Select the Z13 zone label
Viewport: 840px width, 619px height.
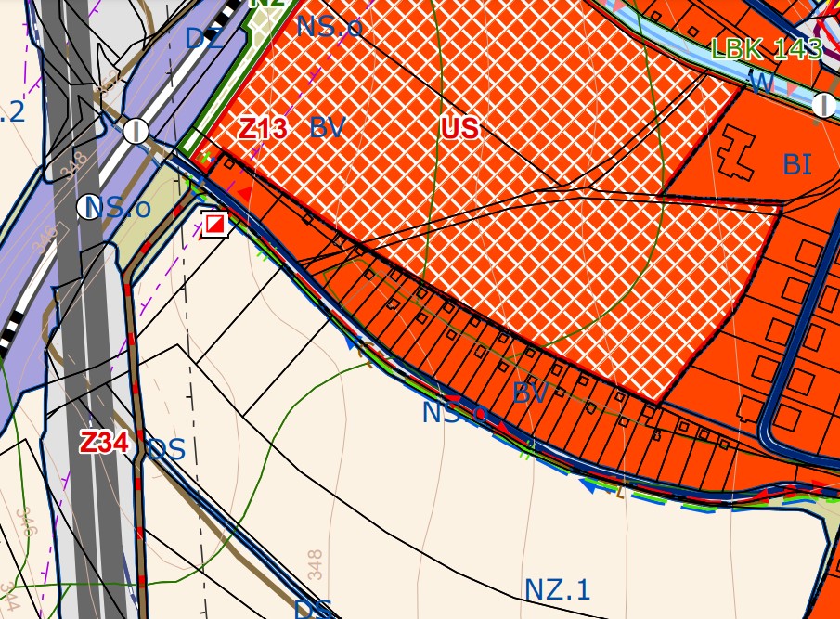pos(263,129)
